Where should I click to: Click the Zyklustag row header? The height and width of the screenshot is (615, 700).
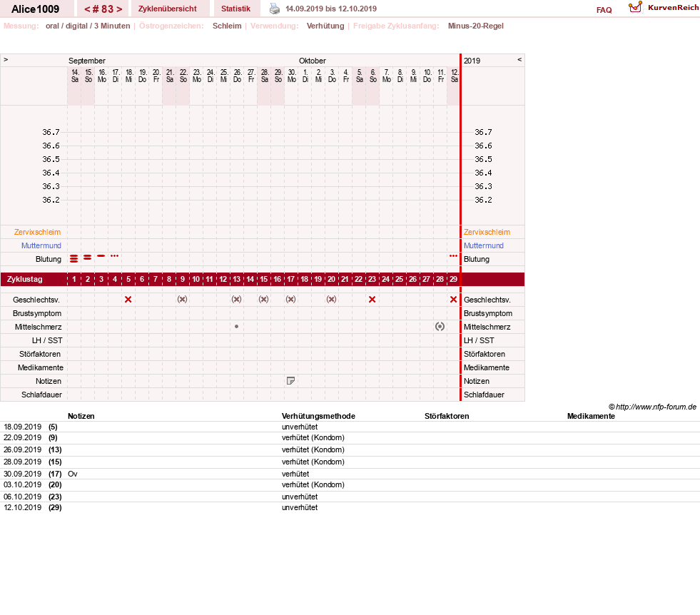[24, 280]
